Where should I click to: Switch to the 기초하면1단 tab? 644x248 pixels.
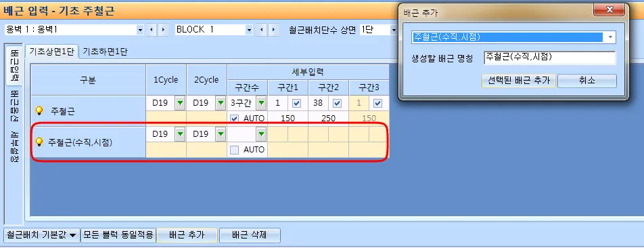tap(105, 51)
